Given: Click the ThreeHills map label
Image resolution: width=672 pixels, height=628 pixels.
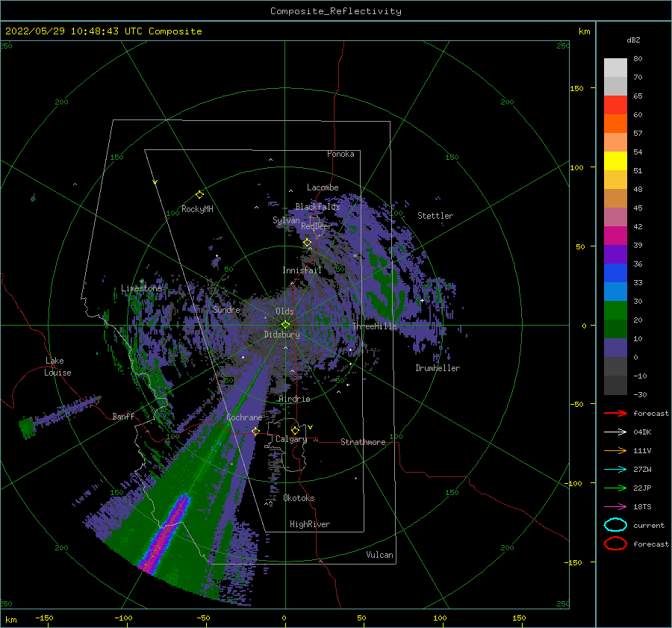Looking at the screenshot, I should tap(375, 326).
